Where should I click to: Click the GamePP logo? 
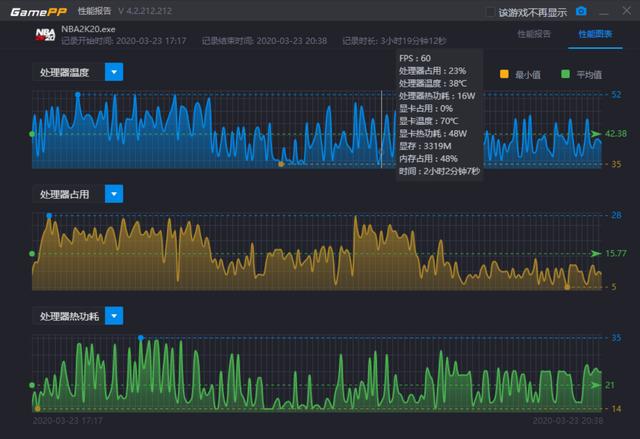(38, 11)
